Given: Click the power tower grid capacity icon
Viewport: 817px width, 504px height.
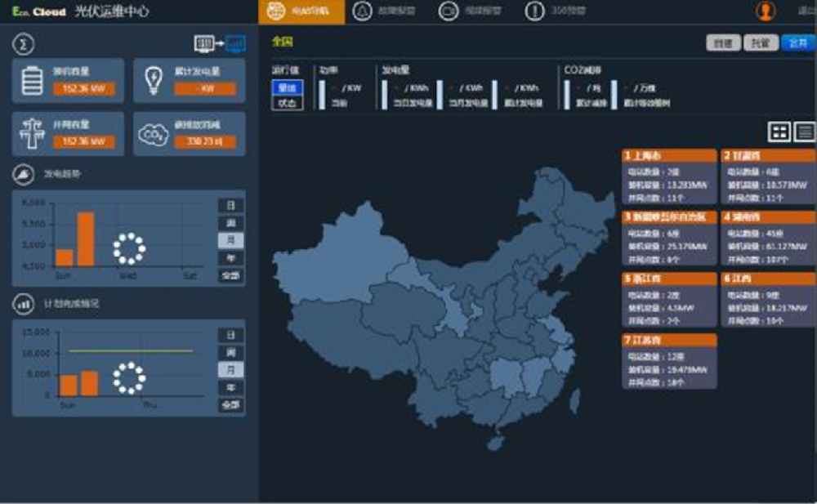Looking at the screenshot, I should 33,134.
